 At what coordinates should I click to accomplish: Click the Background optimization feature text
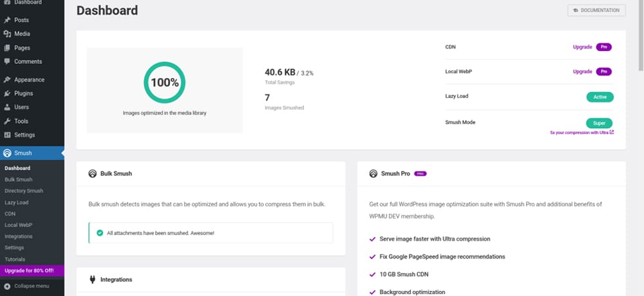click(412, 292)
